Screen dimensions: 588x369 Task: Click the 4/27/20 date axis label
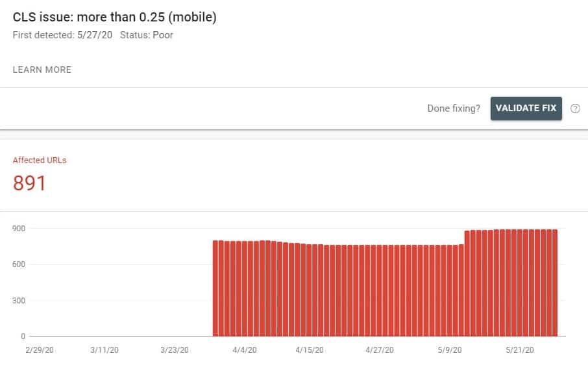point(380,350)
